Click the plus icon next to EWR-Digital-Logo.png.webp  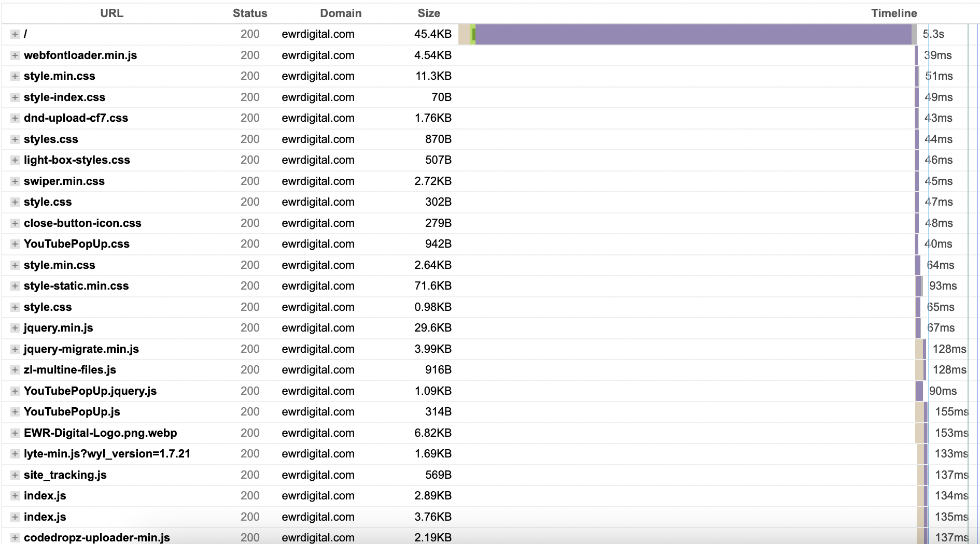click(x=15, y=433)
